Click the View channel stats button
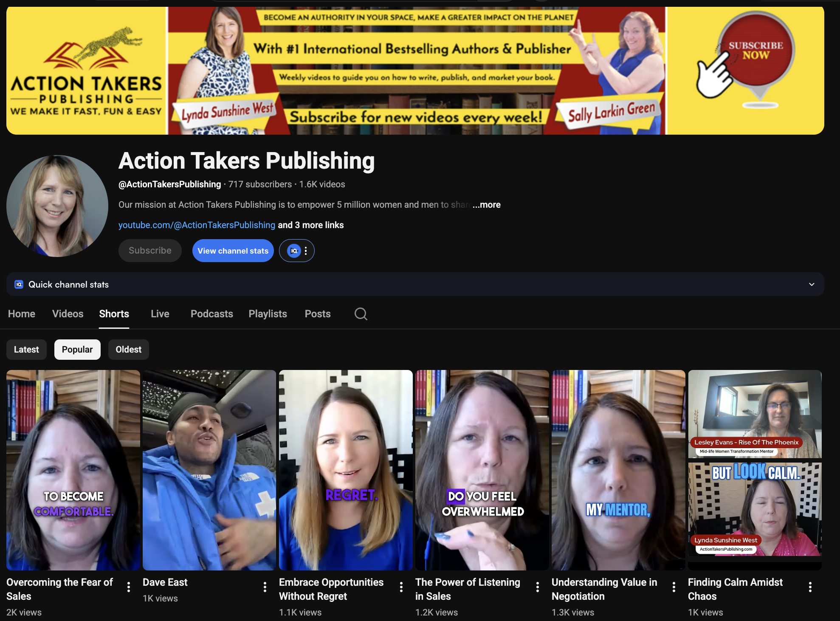 (x=233, y=251)
